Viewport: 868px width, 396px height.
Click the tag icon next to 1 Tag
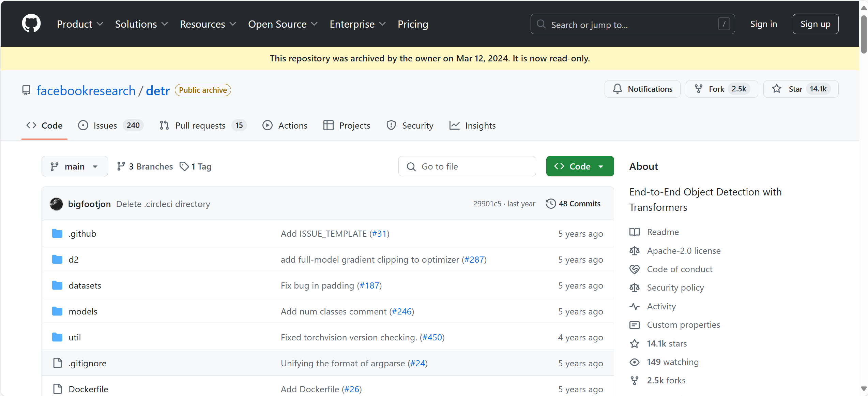pyautogui.click(x=184, y=166)
